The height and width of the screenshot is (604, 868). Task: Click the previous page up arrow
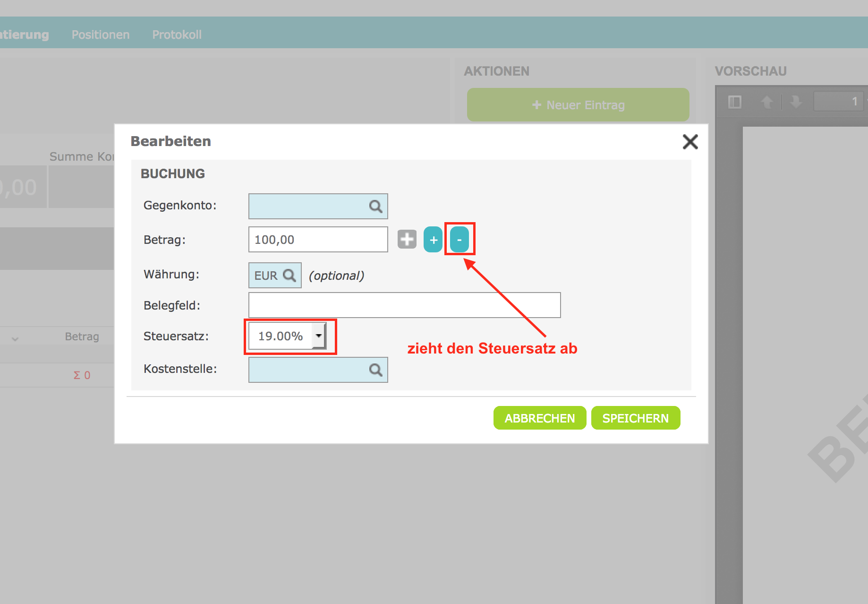767,102
